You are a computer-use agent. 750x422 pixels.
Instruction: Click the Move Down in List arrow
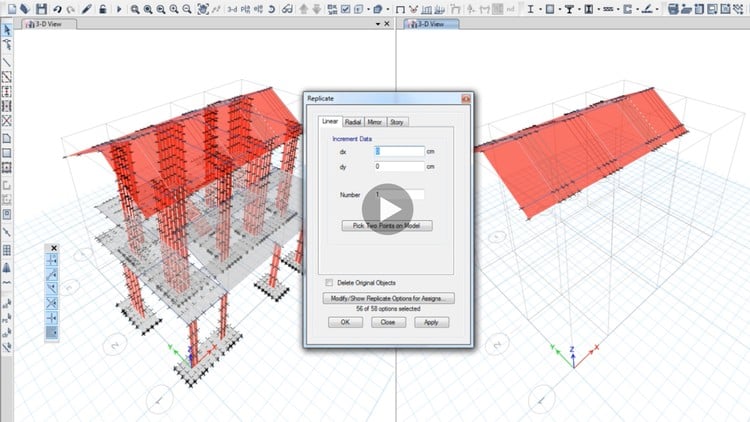tap(317, 9)
